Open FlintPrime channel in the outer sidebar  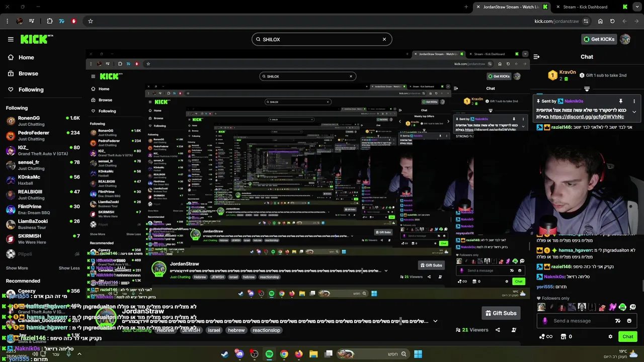(43, 209)
